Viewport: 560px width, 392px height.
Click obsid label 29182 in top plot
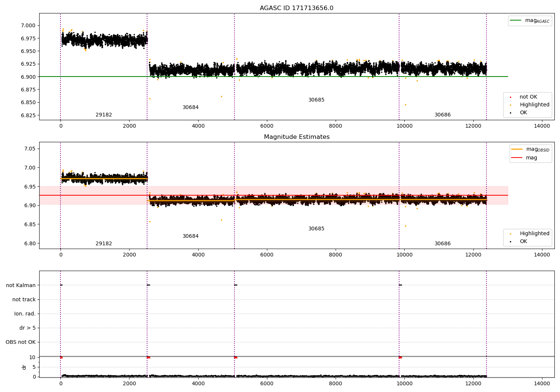(x=104, y=115)
